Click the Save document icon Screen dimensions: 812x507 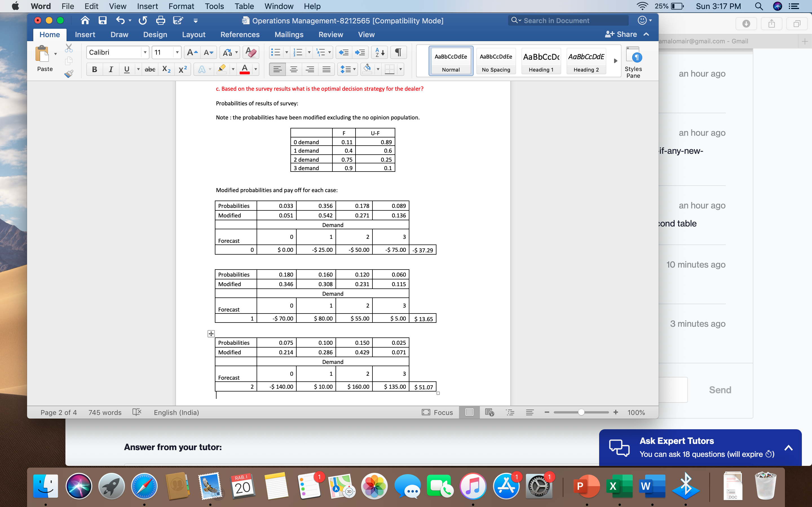pyautogui.click(x=102, y=21)
